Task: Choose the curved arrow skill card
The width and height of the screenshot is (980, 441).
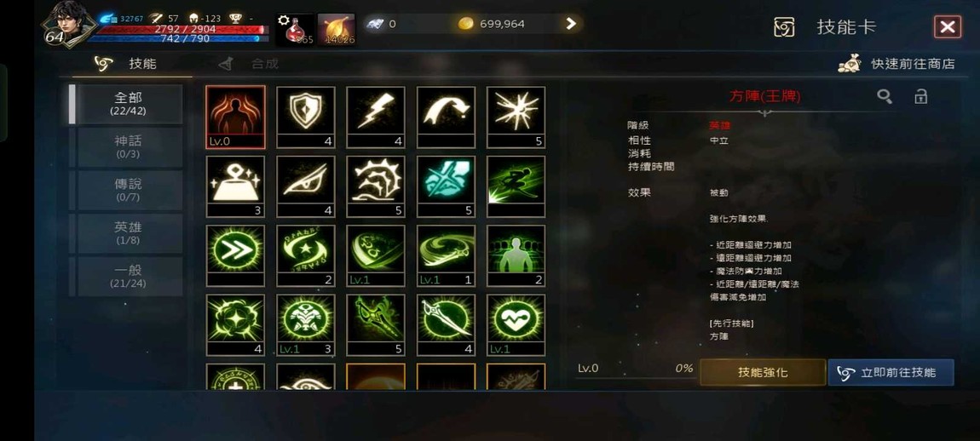Action: tap(446, 117)
